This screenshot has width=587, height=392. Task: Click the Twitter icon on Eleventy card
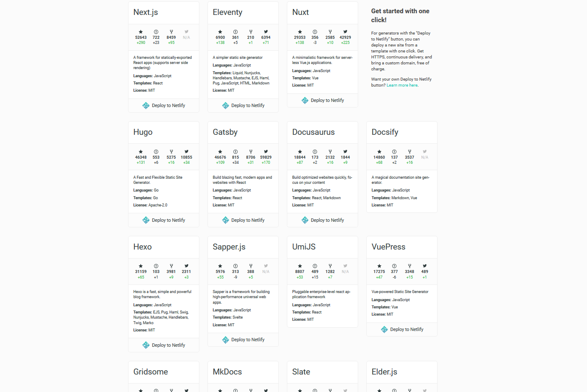coord(266,32)
